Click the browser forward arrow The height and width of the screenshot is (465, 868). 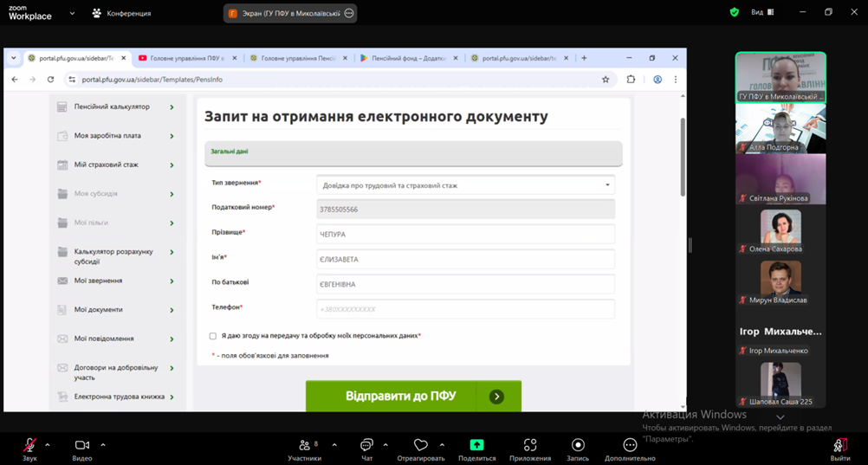click(33, 80)
